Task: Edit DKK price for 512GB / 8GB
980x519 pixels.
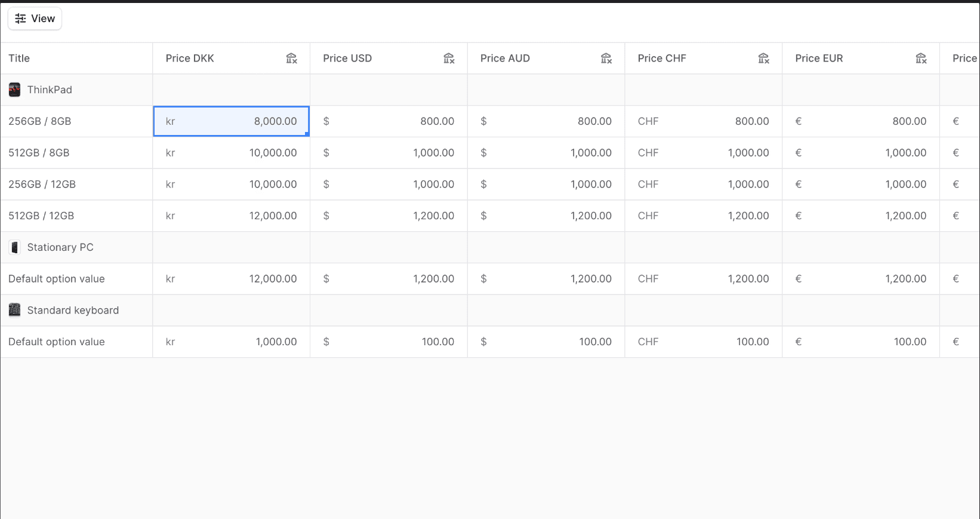Action: pos(232,153)
